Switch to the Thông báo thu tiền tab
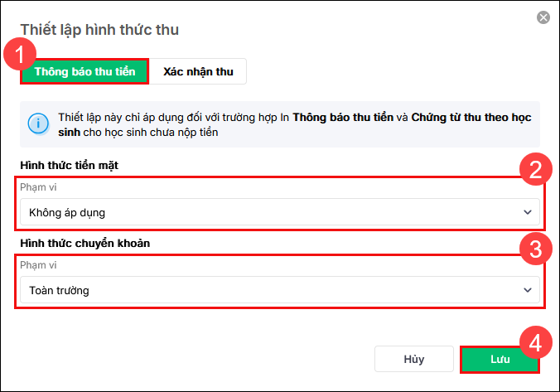Screen dimensions: 560x392 click(x=85, y=71)
